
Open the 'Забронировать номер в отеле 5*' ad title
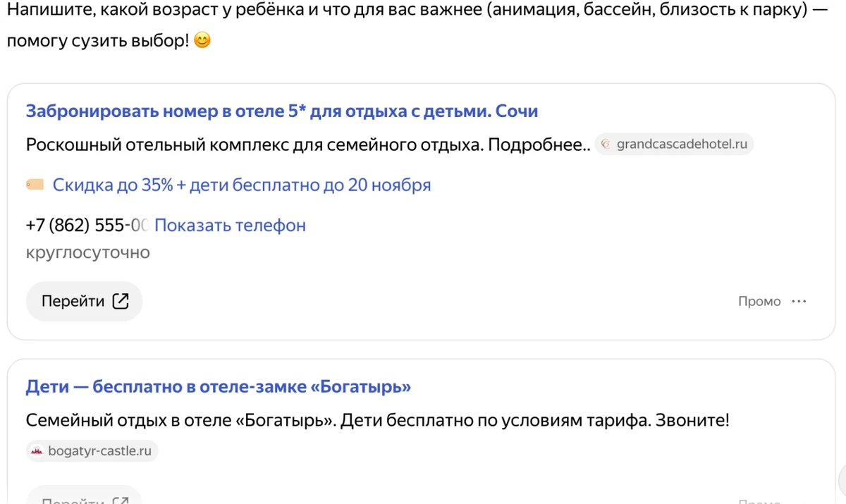point(282,111)
